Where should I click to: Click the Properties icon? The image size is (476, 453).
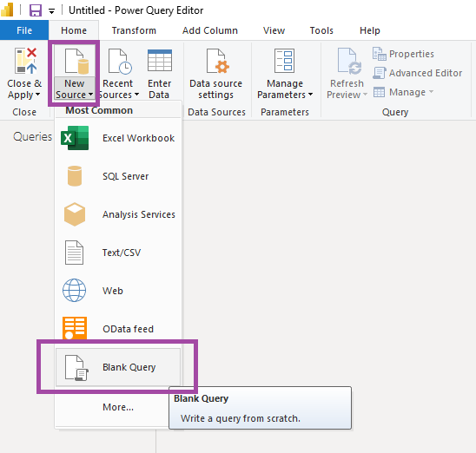(380, 54)
